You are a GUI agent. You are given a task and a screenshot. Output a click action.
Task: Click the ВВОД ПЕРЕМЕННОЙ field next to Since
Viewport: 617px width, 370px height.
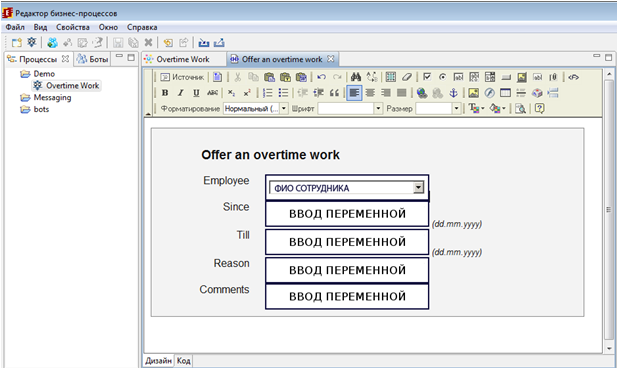click(347, 214)
